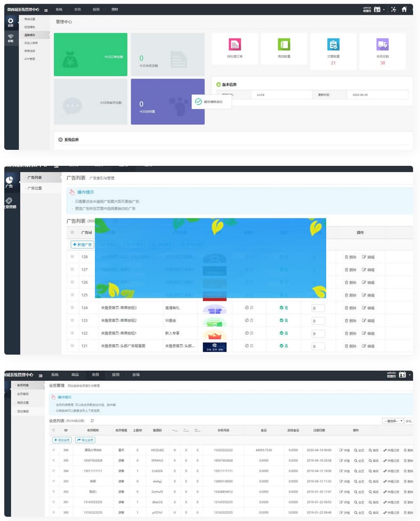
Task: Click the sort input field for ad 123
Action: point(318,321)
